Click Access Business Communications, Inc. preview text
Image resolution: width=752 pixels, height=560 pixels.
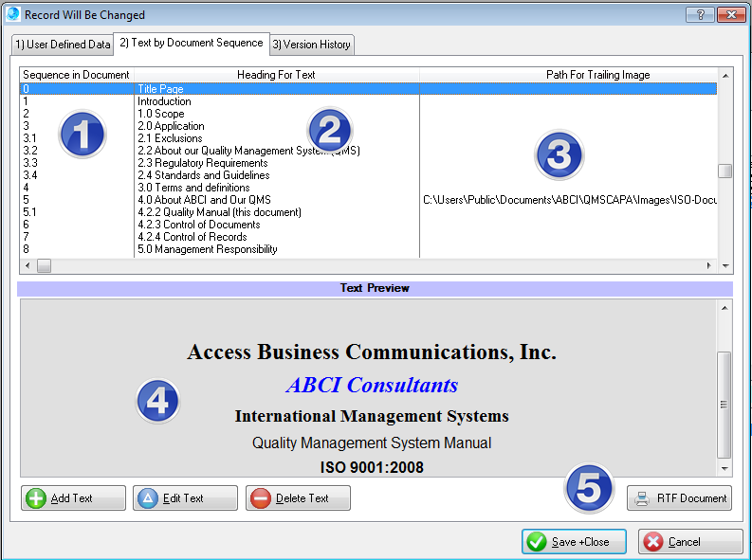tap(372, 352)
